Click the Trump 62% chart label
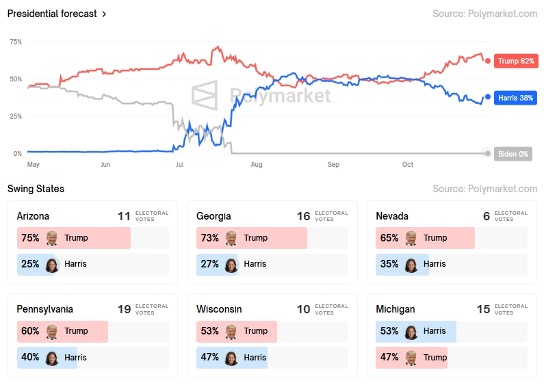Image resolution: width=544 pixels, height=384 pixels. pyautogui.click(x=516, y=61)
